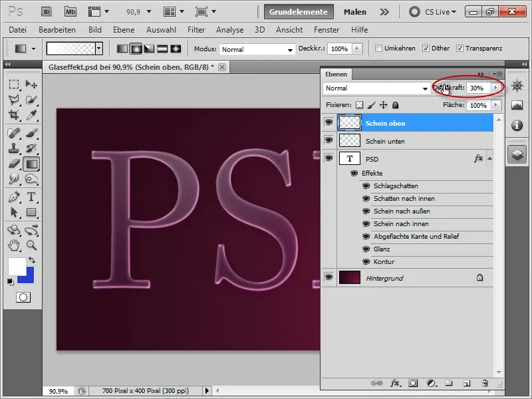Select the Rectangle shape tool
The height and width of the screenshot is (399, 532).
(31, 212)
